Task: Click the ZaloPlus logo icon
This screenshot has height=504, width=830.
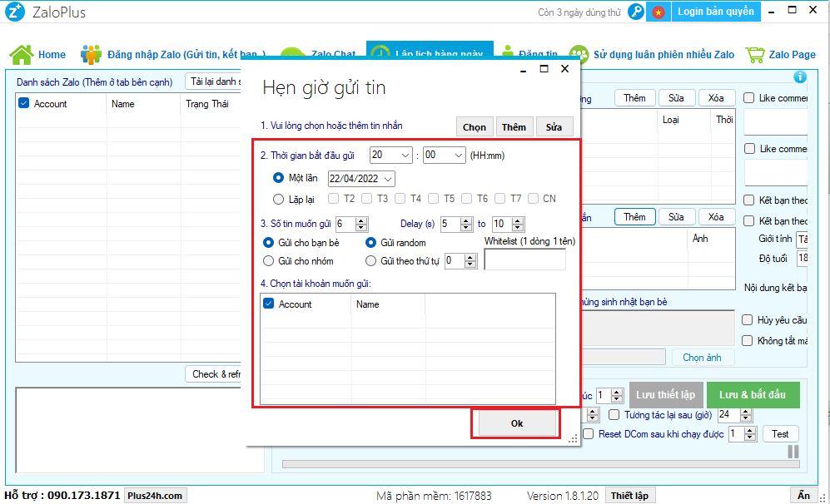Action: click(x=14, y=12)
